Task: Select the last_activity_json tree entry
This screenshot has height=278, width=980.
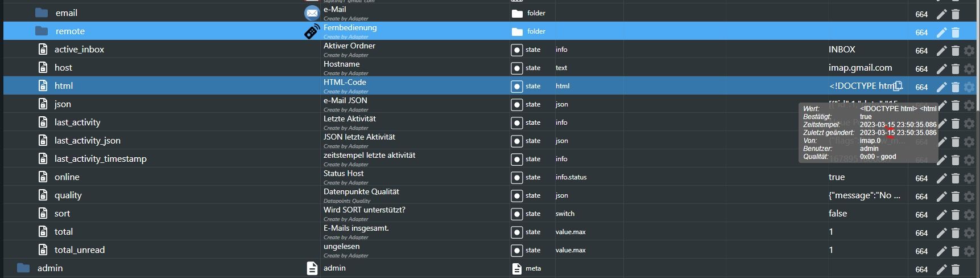Action: pyautogui.click(x=88, y=141)
